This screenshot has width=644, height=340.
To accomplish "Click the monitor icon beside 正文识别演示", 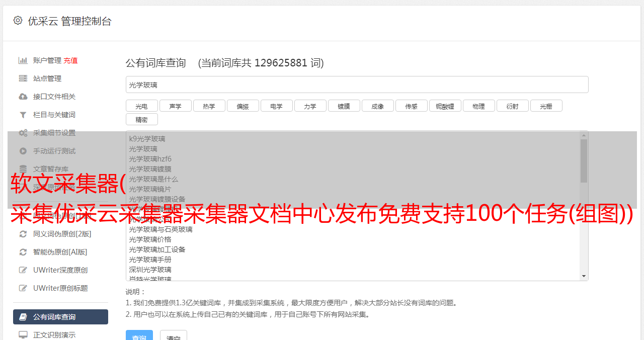I will click(23, 335).
